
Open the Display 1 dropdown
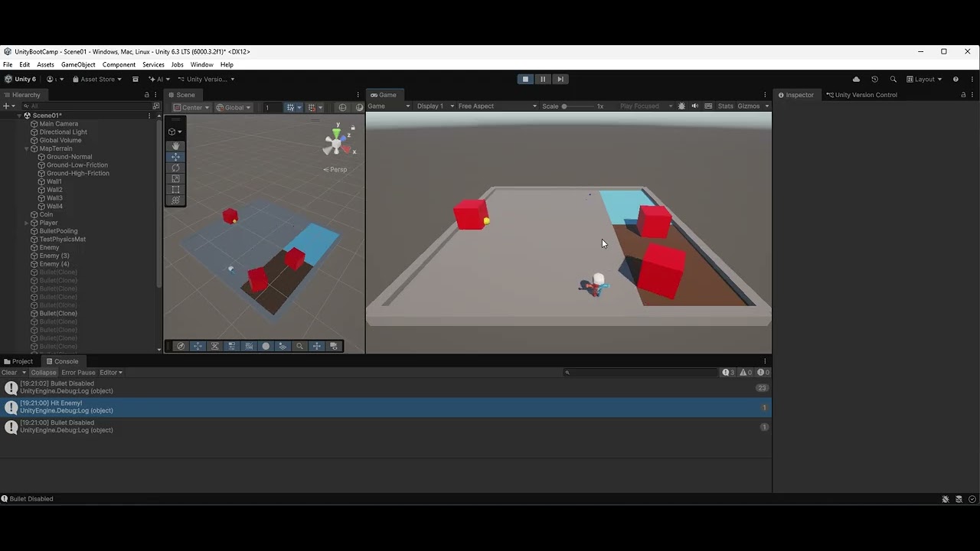pos(435,106)
